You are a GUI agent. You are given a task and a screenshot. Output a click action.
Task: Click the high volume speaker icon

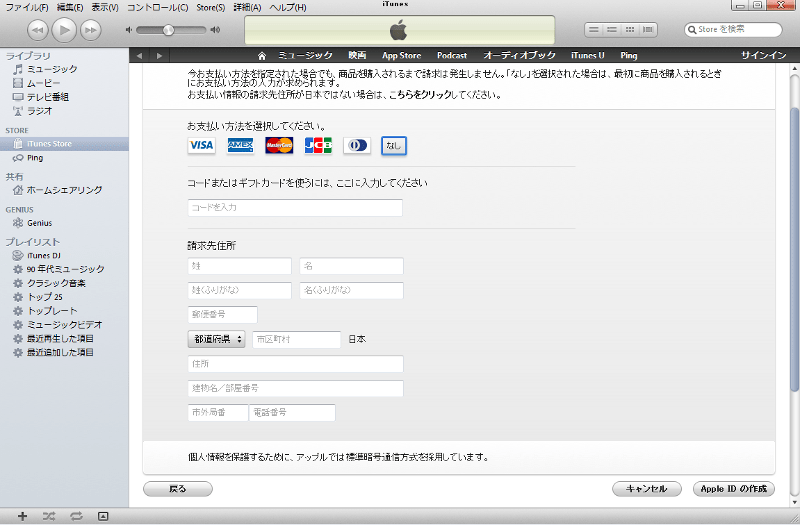point(215,30)
